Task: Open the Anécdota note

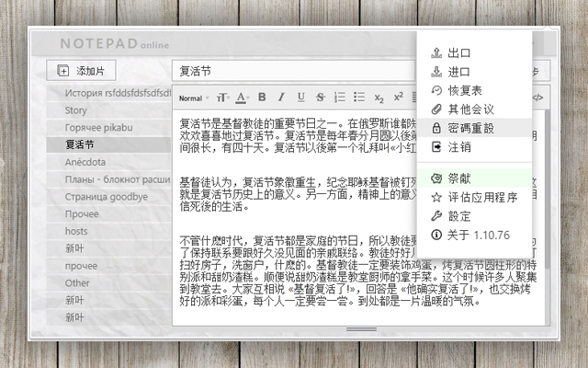Action: tap(108, 162)
